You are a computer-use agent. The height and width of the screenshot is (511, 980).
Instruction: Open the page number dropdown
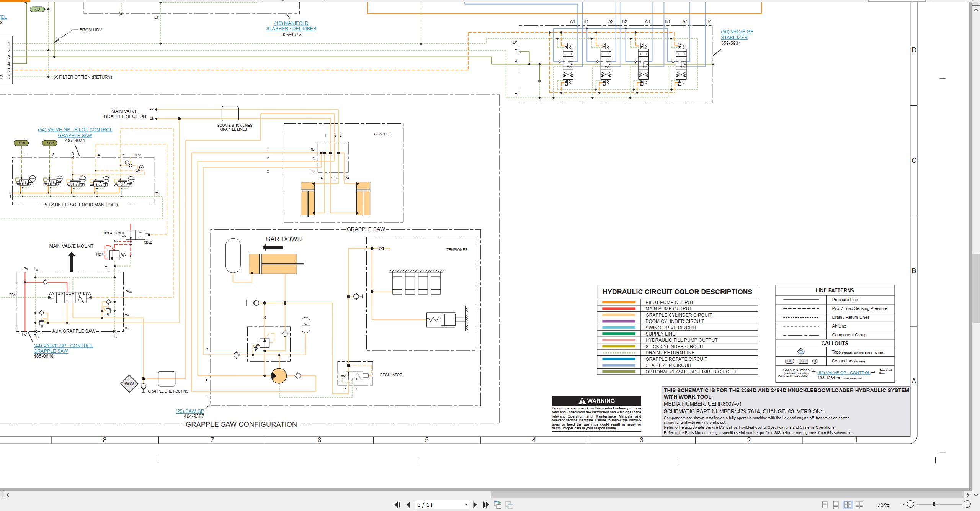point(466,504)
